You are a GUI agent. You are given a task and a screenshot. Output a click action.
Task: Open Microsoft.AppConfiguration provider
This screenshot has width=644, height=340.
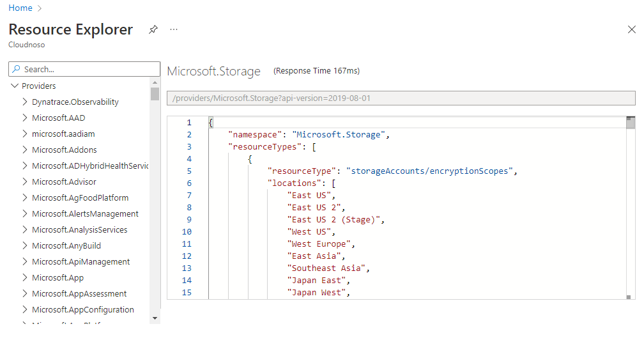[x=82, y=309]
